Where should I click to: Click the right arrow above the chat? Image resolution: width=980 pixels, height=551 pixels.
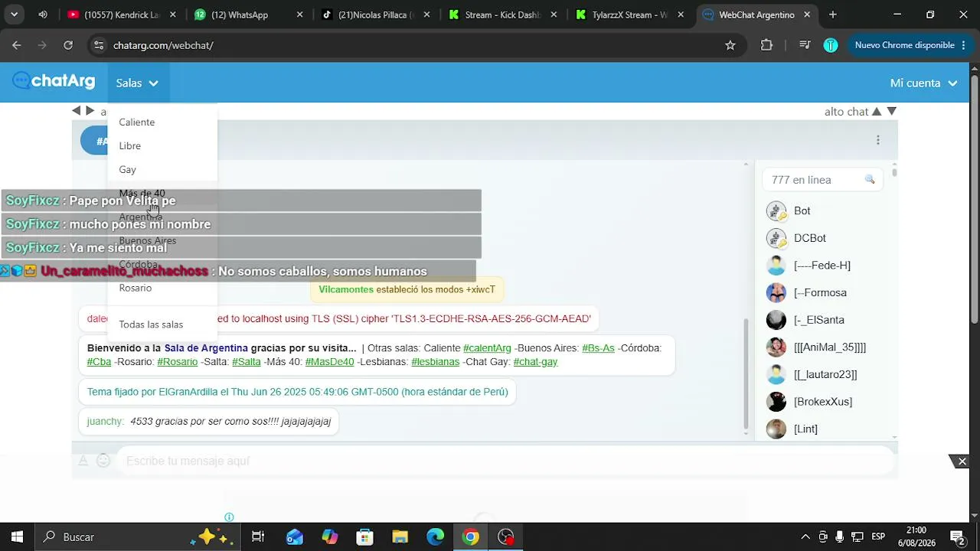coord(90,111)
